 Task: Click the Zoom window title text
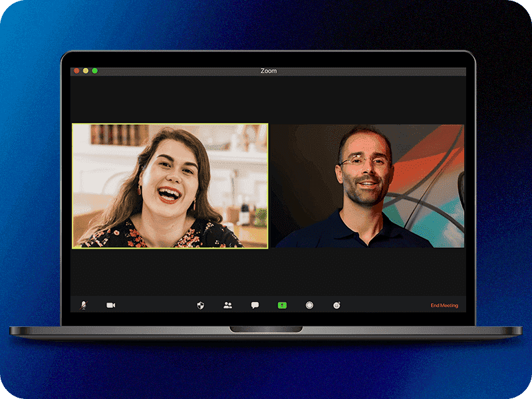[269, 70]
